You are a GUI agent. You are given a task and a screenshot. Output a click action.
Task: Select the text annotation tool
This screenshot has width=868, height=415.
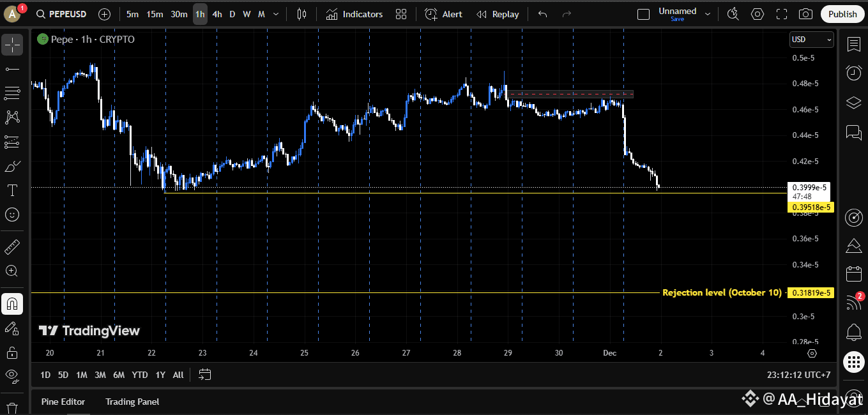(12, 190)
